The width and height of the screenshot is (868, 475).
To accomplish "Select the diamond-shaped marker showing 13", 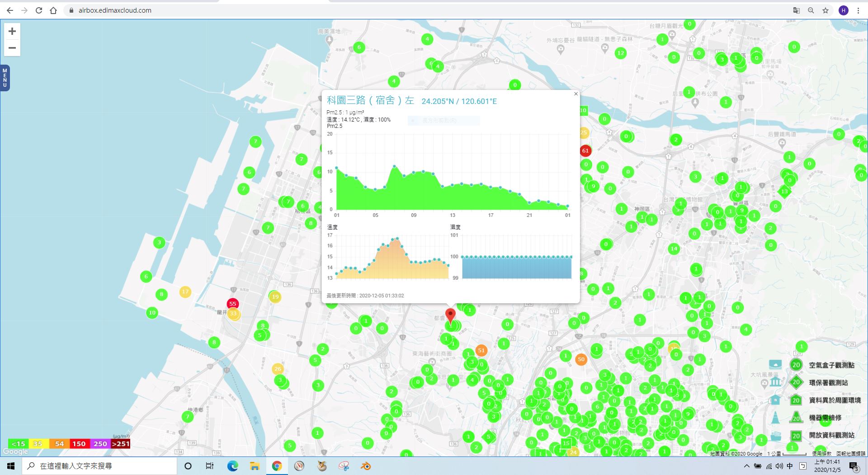I will click(x=784, y=191).
